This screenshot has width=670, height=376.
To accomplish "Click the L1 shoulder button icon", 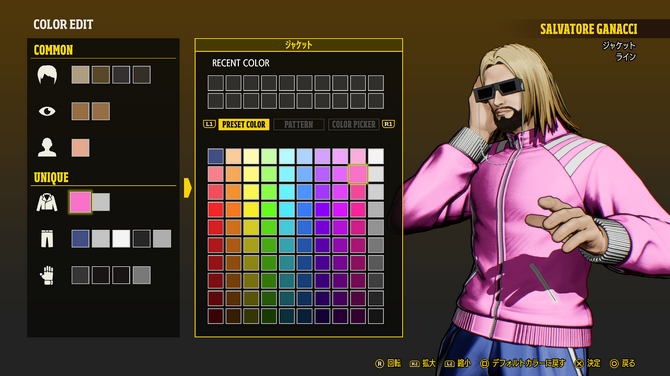I will coord(209,124).
